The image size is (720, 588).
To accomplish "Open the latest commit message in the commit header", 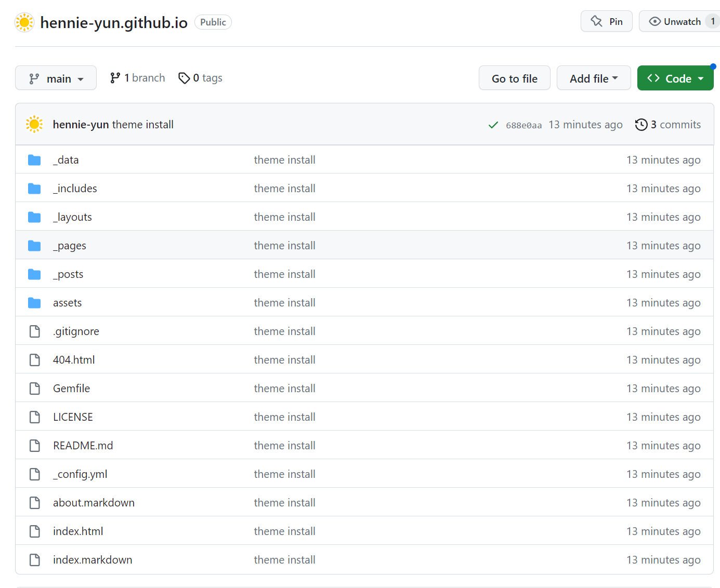I will coord(143,125).
